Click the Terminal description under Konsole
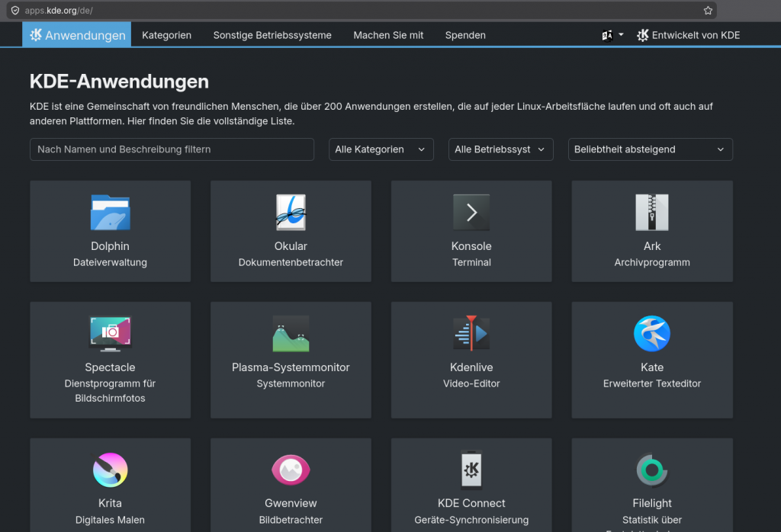The height and width of the screenshot is (532, 781). [471, 262]
